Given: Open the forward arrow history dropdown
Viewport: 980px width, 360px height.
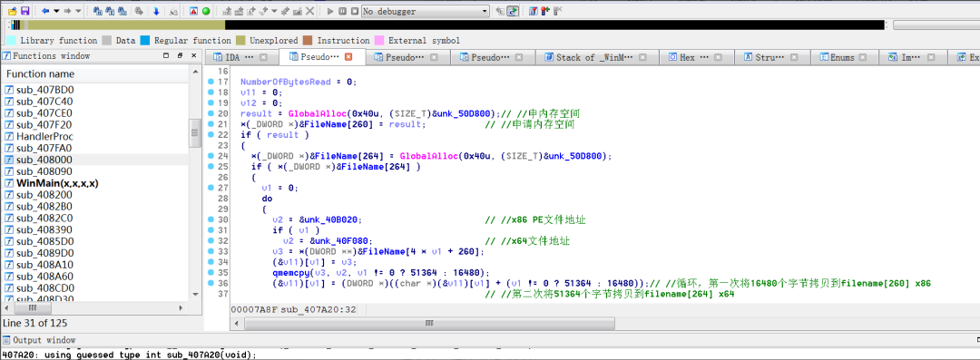Looking at the screenshot, I should tap(78, 11).
